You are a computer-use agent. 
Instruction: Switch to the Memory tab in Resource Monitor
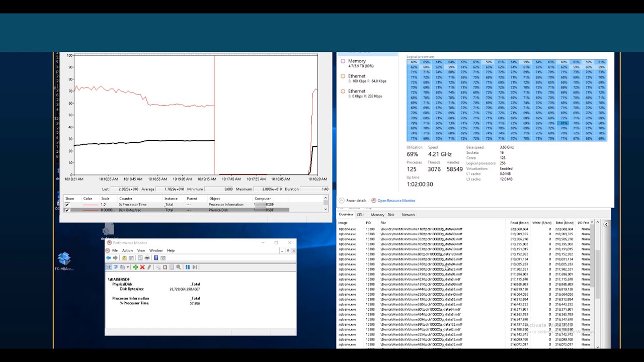pyautogui.click(x=377, y=215)
